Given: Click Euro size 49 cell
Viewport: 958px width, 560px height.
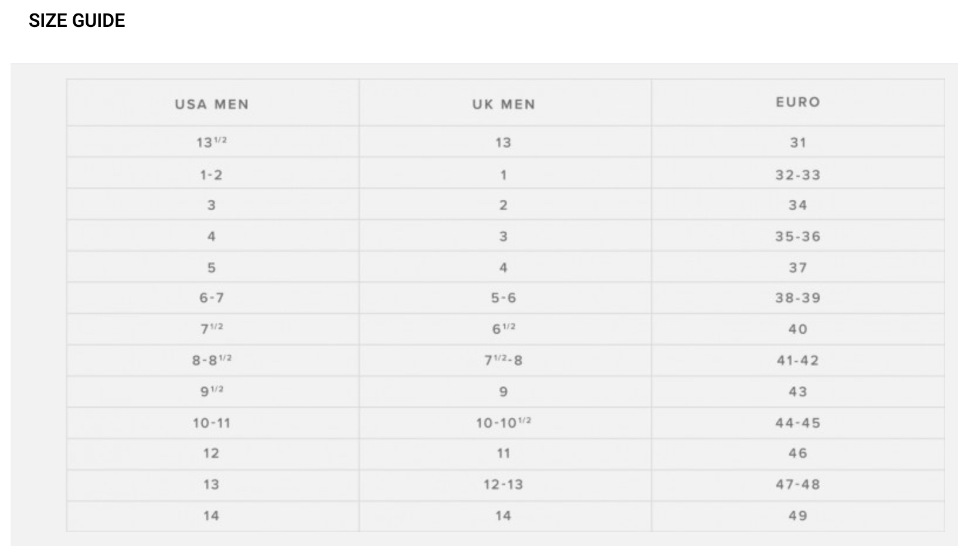Looking at the screenshot, I should (x=798, y=516).
